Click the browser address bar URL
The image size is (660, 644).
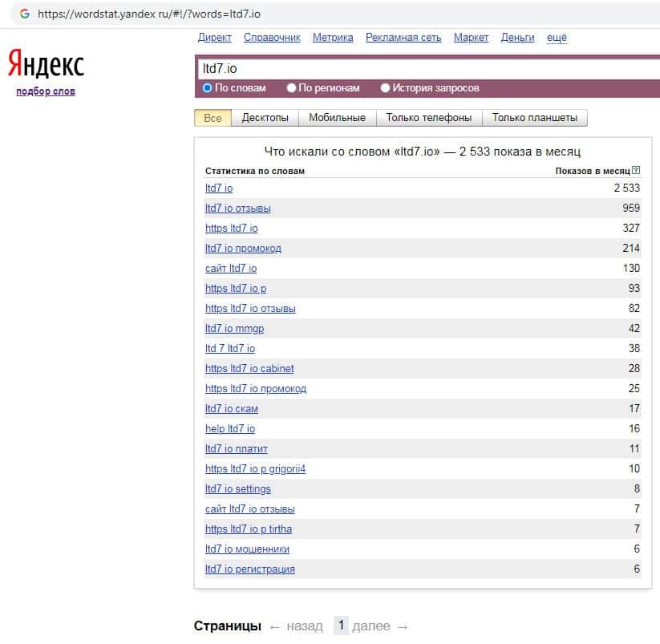click(x=149, y=14)
